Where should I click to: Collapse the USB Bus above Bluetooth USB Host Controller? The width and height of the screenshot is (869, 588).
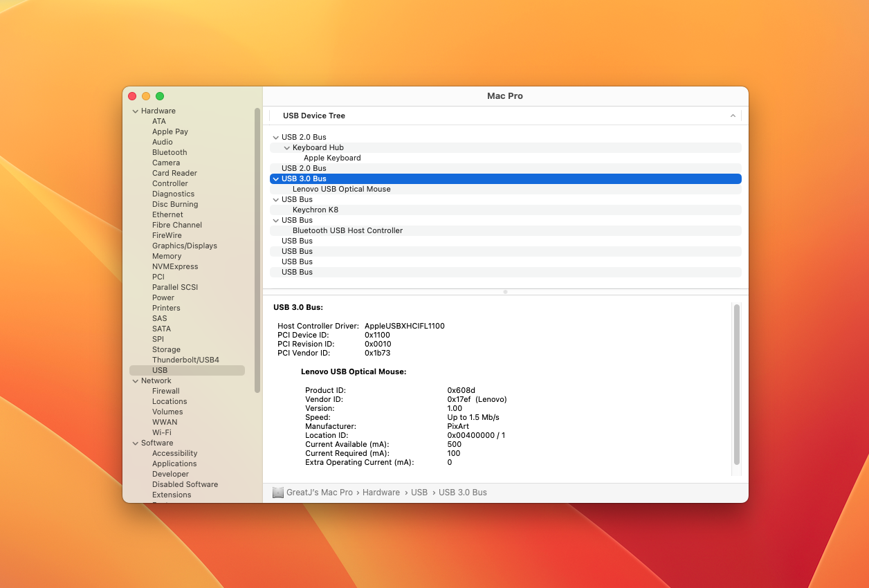click(x=276, y=220)
